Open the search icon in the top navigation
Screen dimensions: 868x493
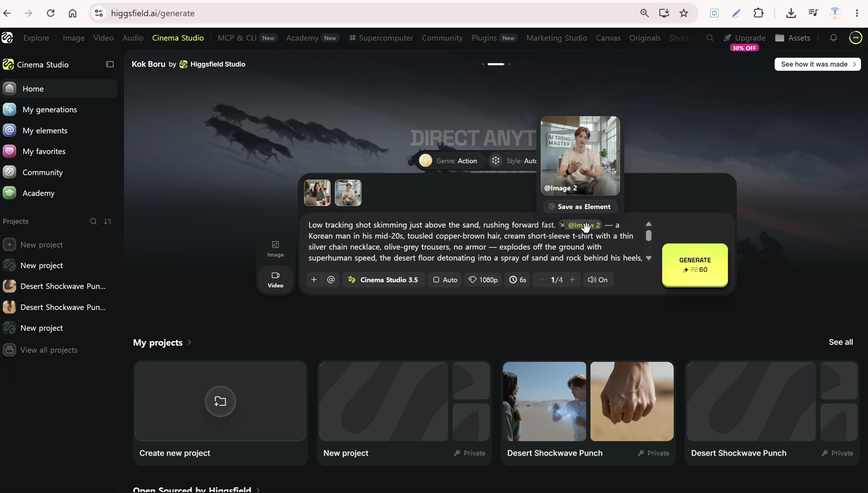[x=710, y=38]
